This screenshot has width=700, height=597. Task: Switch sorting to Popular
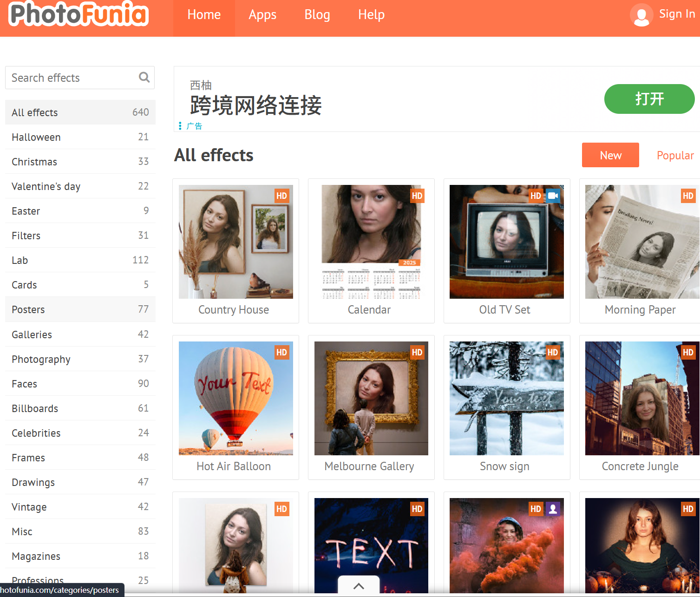[675, 155]
